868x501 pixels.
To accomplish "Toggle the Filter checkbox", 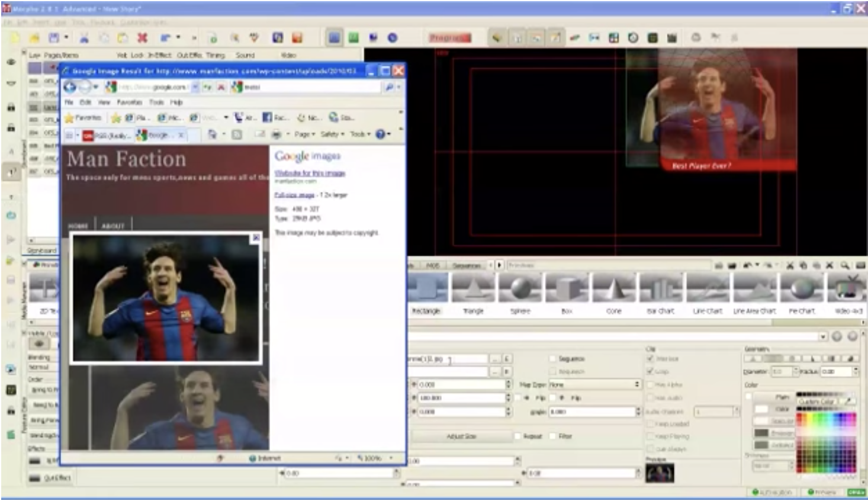I will [x=552, y=436].
